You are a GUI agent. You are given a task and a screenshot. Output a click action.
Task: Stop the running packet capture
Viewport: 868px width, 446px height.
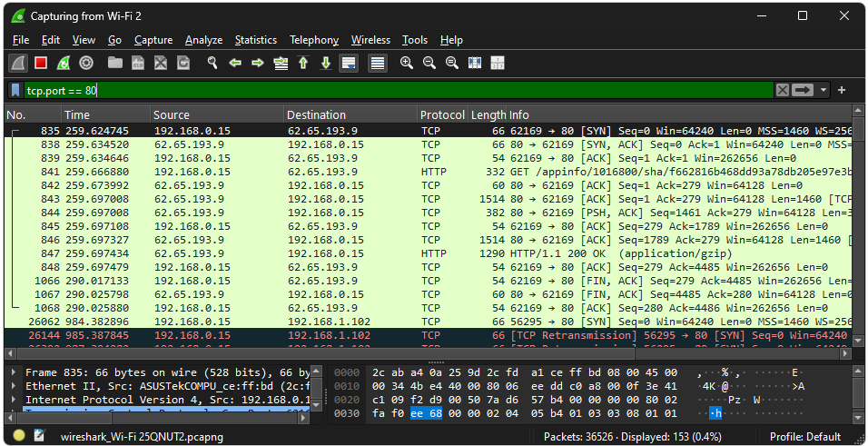click(41, 63)
